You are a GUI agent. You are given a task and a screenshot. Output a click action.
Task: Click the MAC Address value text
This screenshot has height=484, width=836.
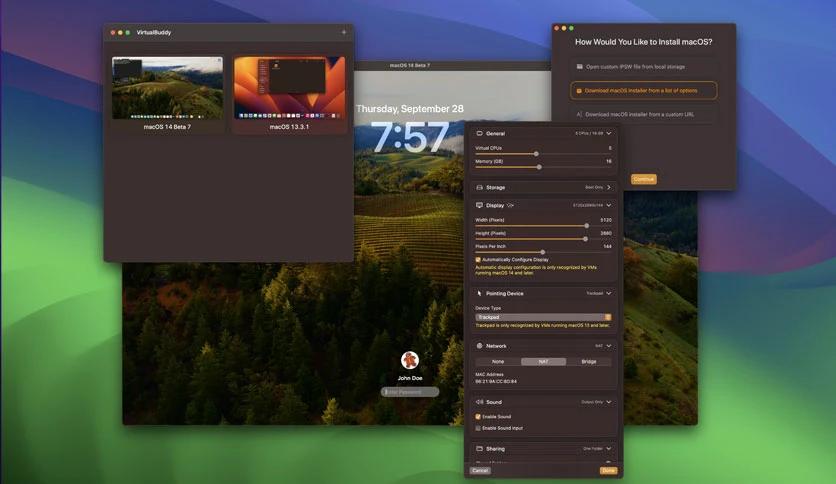point(496,382)
